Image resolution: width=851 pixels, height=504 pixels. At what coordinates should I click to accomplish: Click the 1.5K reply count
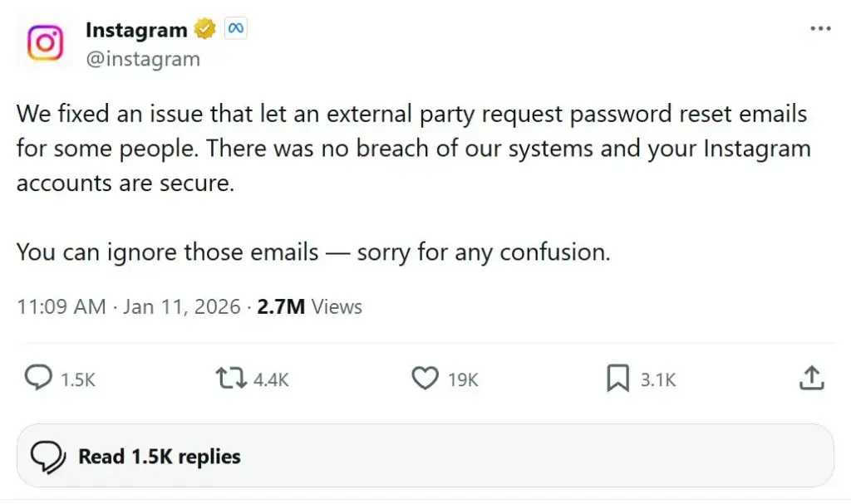pos(78,380)
